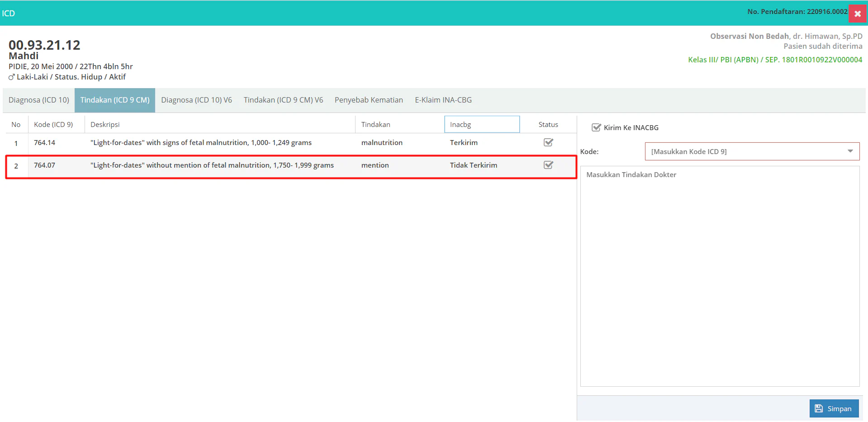868x422 pixels.
Task: Switch to the Diagnosa (ICD 10) tab
Action: pyautogui.click(x=39, y=100)
